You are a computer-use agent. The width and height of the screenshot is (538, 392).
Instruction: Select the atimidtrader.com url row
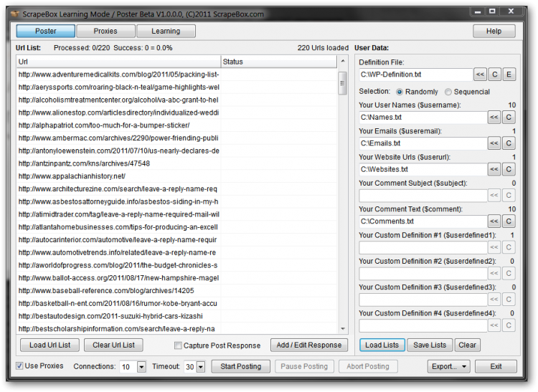pos(176,214)
